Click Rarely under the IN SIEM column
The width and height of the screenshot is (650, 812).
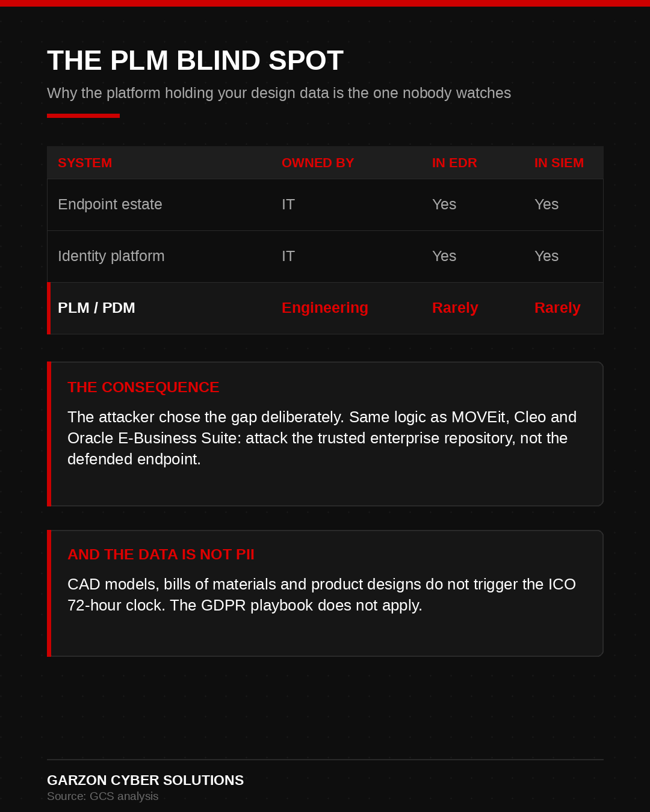[x=557, y=308]
